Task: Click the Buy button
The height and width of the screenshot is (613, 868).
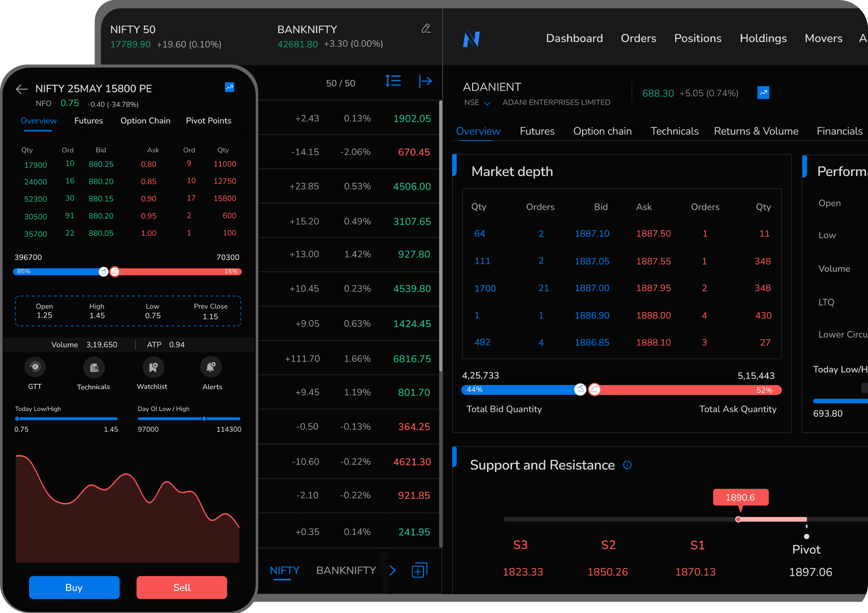Action: click(74, 588)
